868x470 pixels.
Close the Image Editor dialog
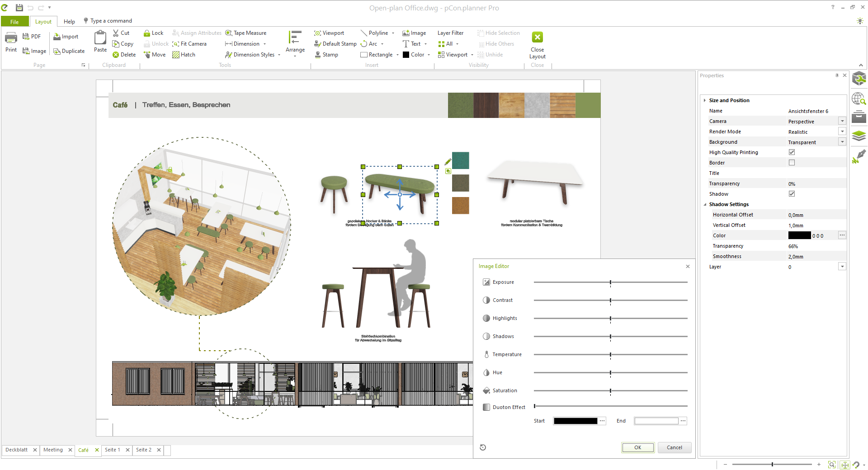[x=688, y=266]
